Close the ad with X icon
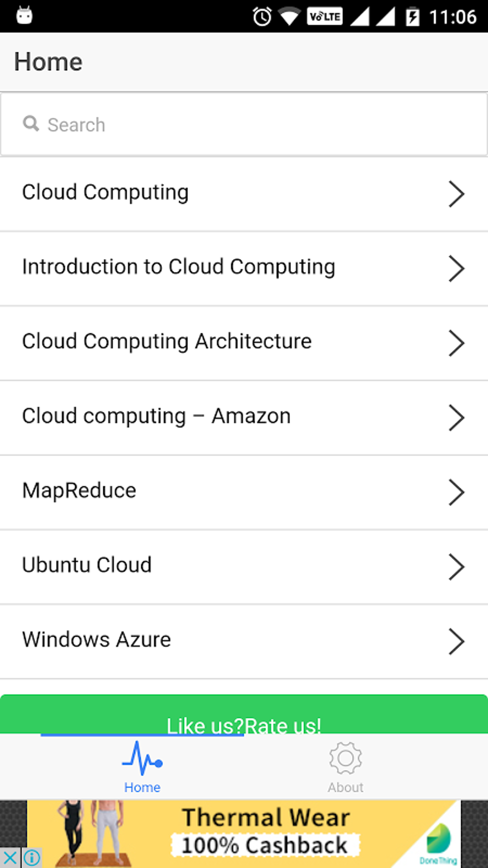The height and width of the screenshot is (868, 488). 10,857
